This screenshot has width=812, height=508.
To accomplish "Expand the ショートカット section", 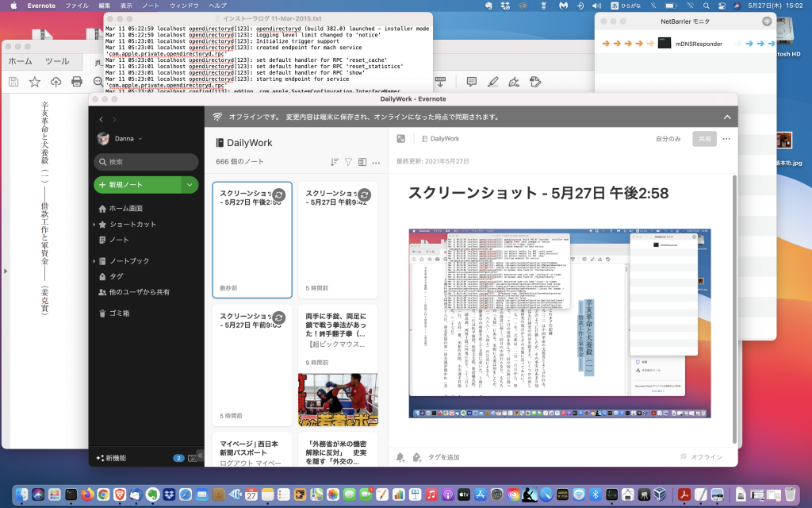I will [94, 224].
